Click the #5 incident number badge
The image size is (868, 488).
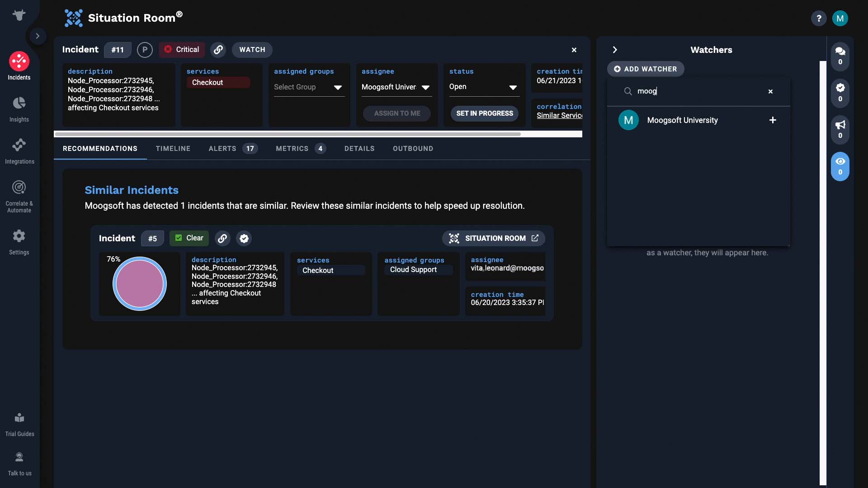click(x=152, y=239)
